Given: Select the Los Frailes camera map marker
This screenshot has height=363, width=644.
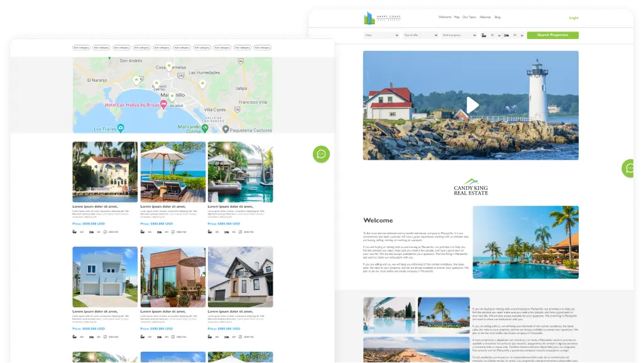Looking at the screenshot, I should pyautogui.click(x=121, y=128).
